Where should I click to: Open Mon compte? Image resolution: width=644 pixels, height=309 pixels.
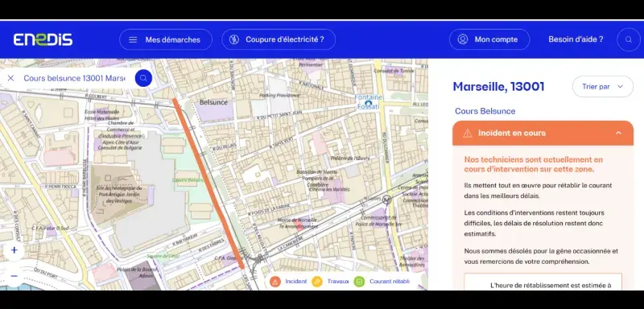point(489,39)
